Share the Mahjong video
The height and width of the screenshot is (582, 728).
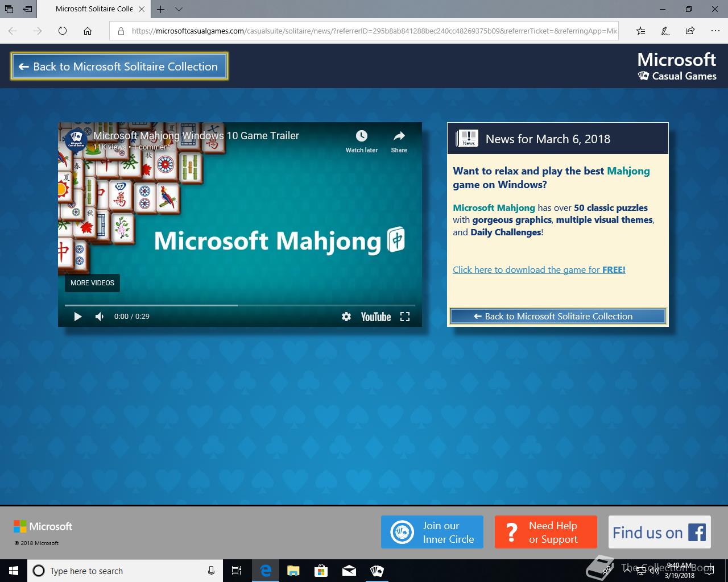tap(399, 141)
